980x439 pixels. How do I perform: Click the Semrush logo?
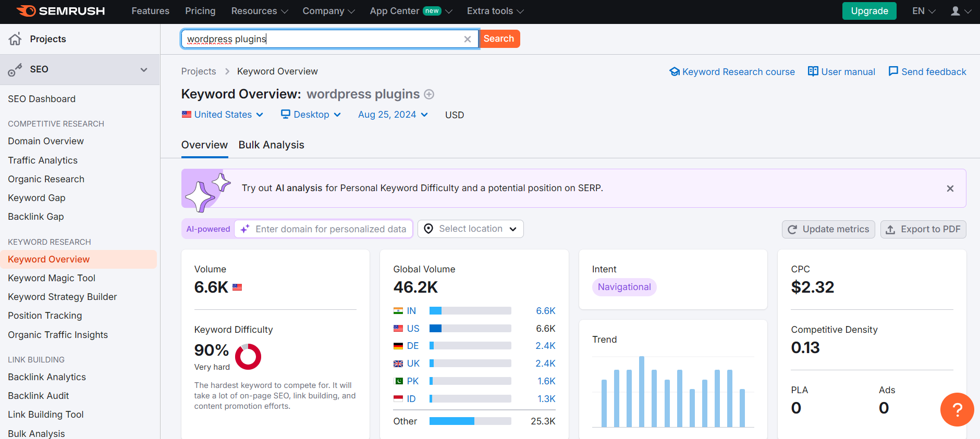coord(60,11)
